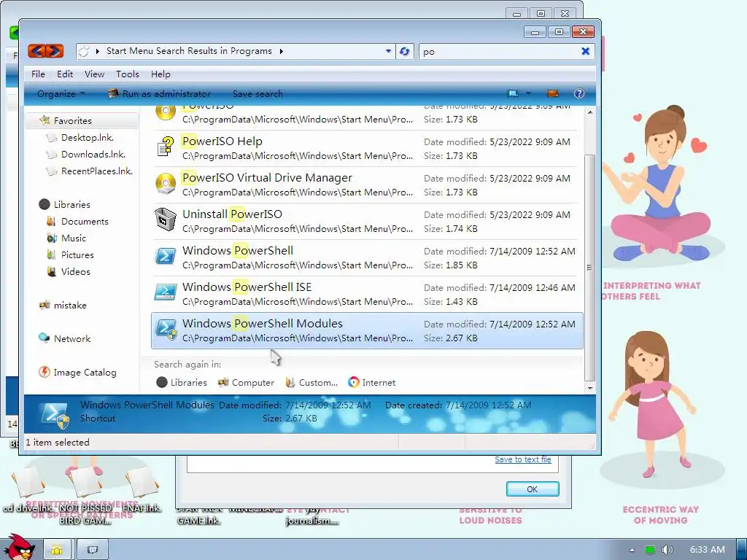This screenshot has width=747, height=560.
Task: Open the View menu
Action: coord(94,74)
